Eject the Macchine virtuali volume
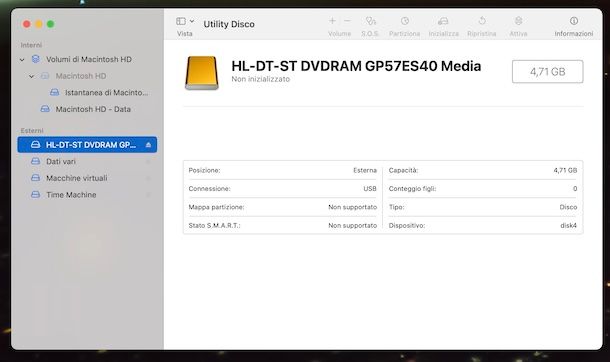Image resolution: width=610 pixels, height=362 pixels. tap(148, 178)
